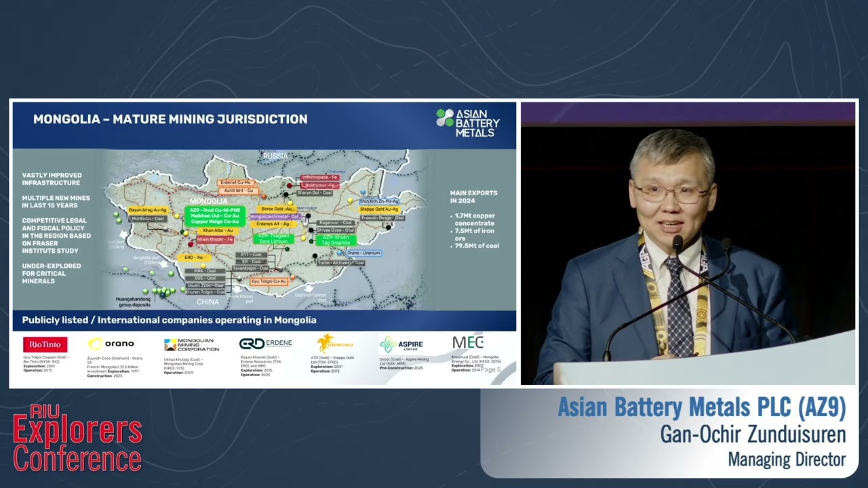Click the Infinityspace - Fe label

tap(320, 177)
